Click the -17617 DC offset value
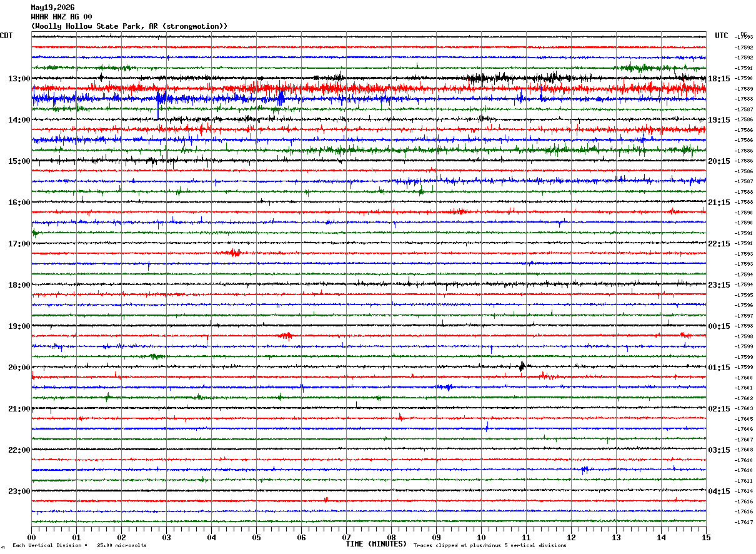This screenshot has height=554, width=756. click(744, 522)
